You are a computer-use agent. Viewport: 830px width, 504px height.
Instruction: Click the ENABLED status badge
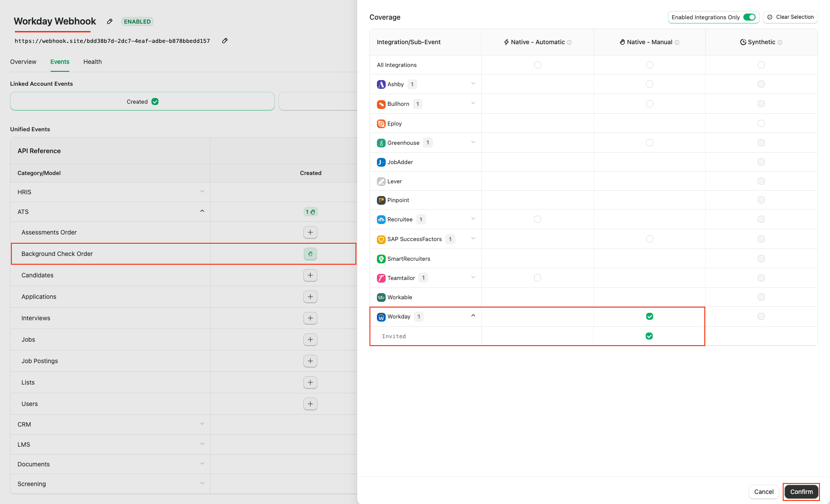137,21
